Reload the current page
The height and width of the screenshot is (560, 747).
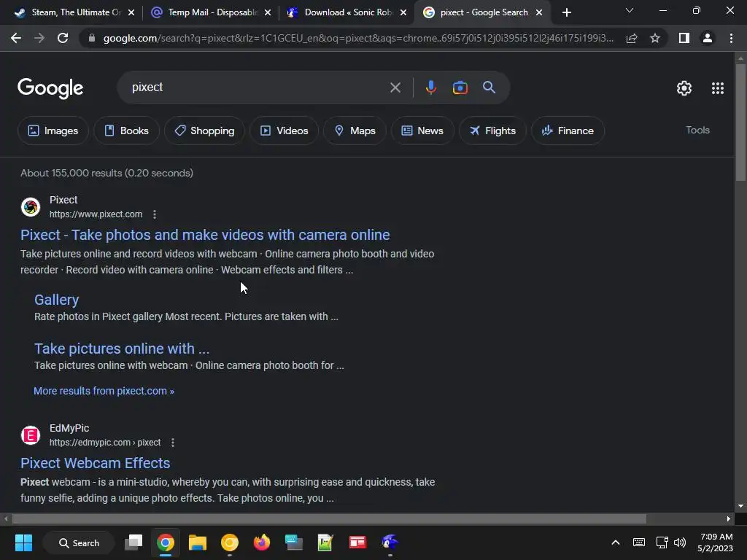63,38
